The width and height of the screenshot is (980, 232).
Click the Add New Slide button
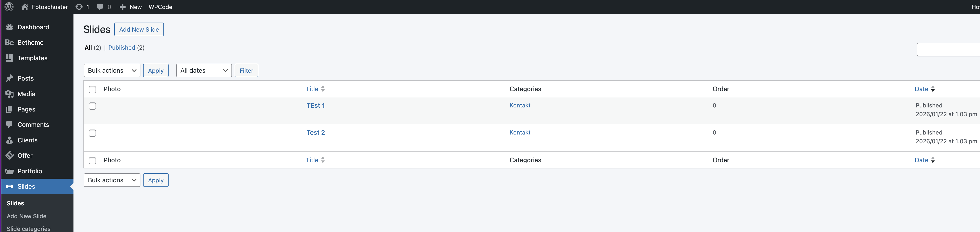[x=139, y=29]
